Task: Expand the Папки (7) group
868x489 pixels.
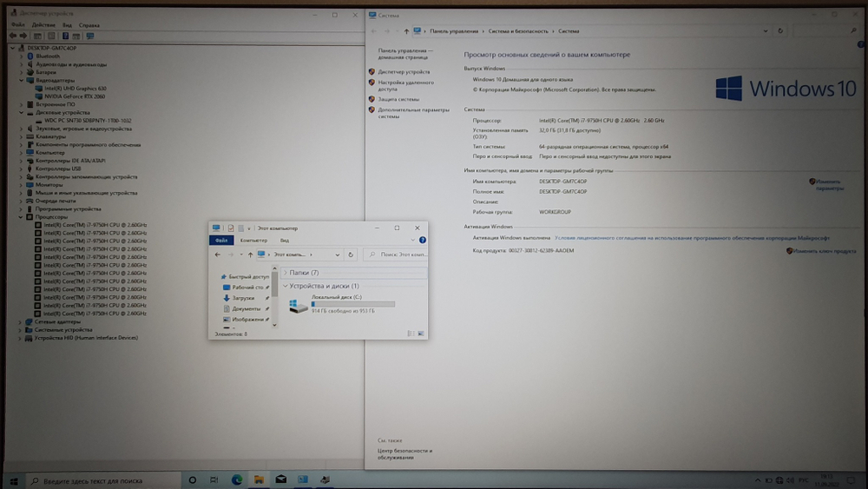Action: click(x=286, y=273)
